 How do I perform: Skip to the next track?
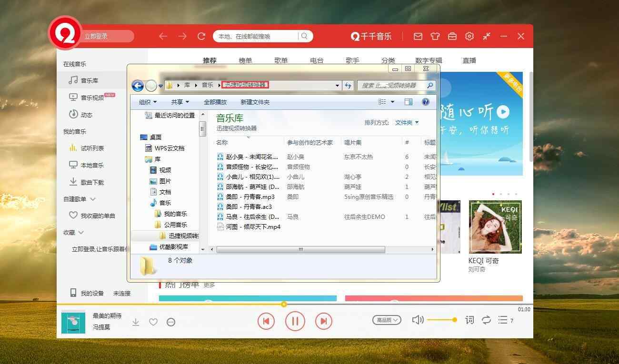pos(323,321)
